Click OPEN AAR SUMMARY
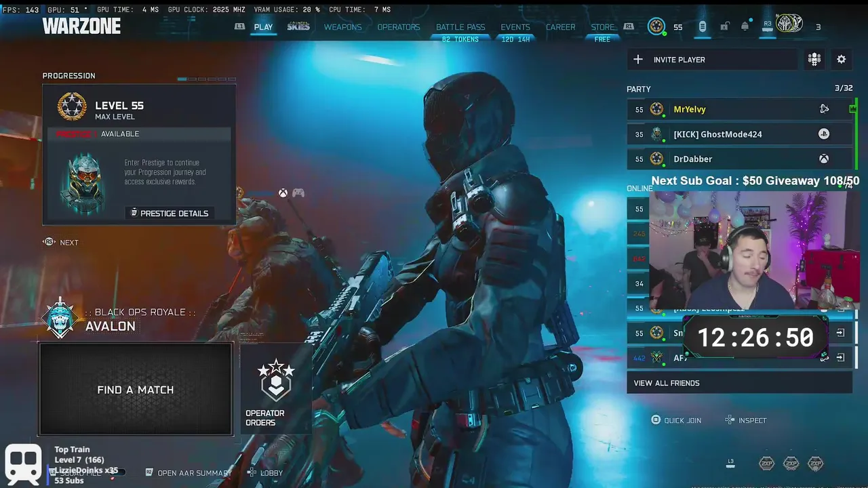 click(189, 473)
